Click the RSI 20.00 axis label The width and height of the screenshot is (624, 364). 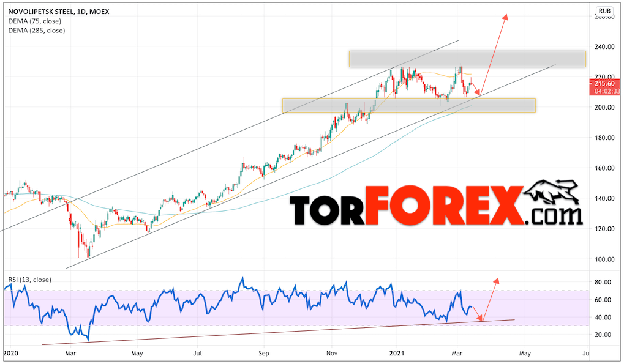[x=603, y=335]
